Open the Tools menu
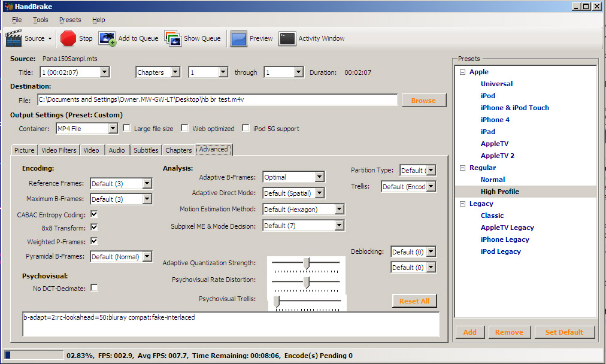 pyautogui.click(x=41, y=20)
